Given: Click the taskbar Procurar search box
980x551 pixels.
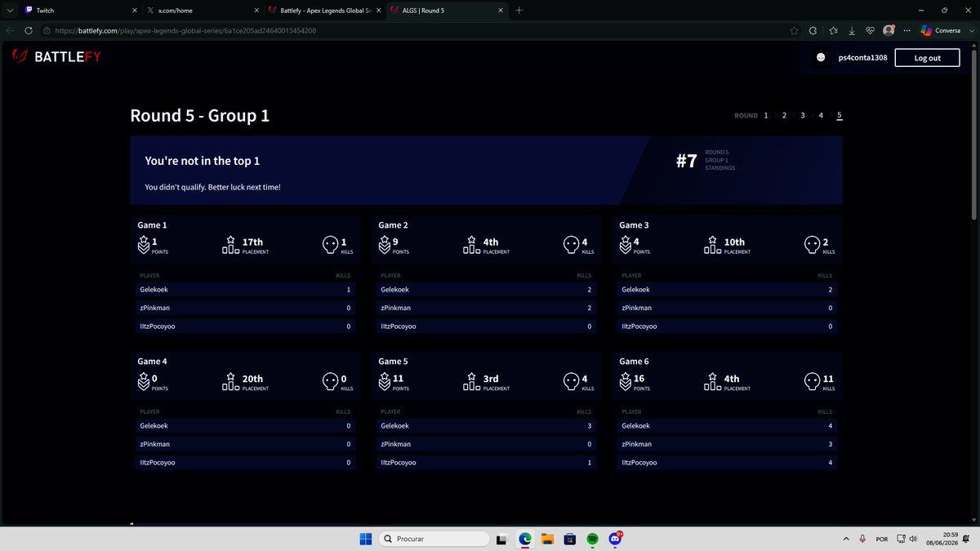Looking at the screenshot, I should [434, 539].
